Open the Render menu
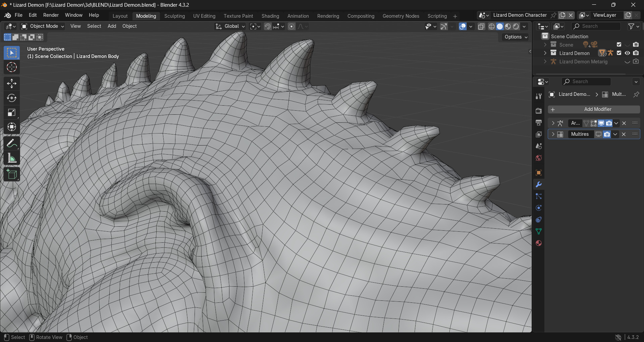The height and width of the screenshot is (342, 644). [x=51, y=15]
